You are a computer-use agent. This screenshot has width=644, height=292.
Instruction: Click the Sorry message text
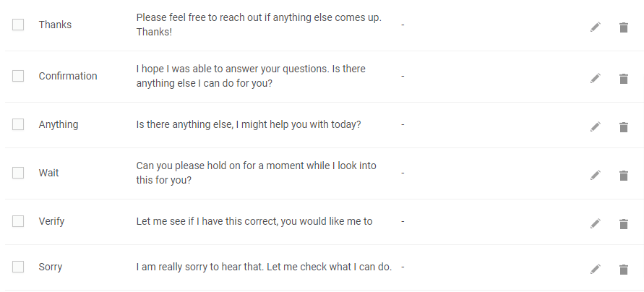pyautogui.click(x=264, y=267)
